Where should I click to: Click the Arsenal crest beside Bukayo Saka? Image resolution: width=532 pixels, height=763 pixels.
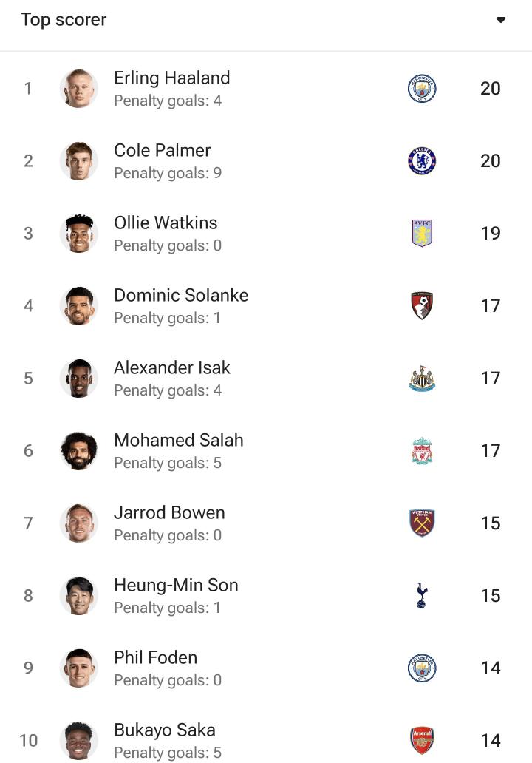coord(422,741)
